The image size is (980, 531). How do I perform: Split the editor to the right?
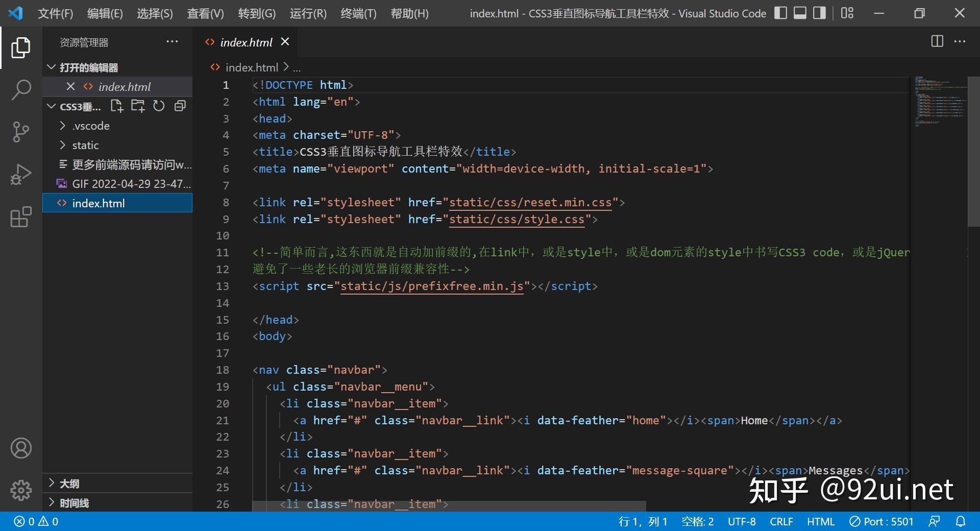[x=937, y=41]
